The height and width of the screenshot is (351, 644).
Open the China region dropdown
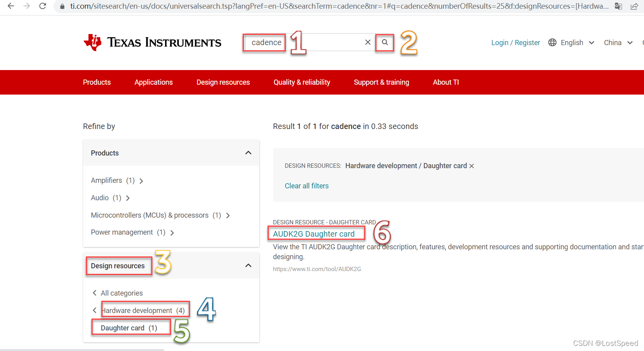[x=618, y=42]
